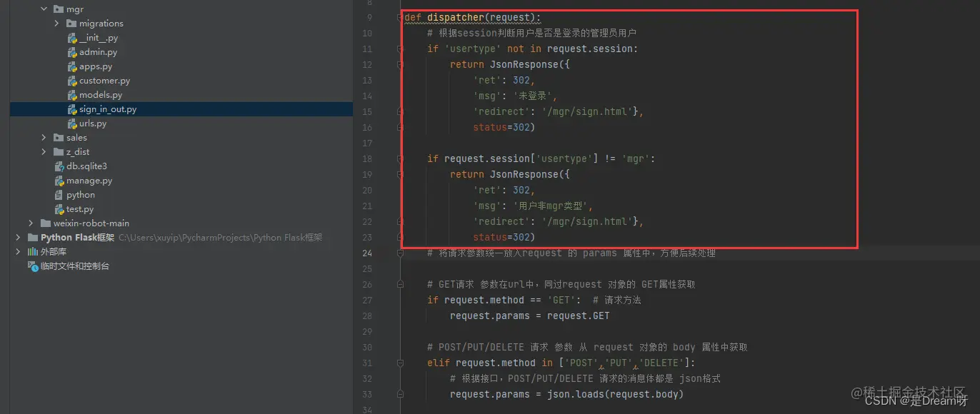
Task: Select the sign_in_out.py tree row
Action: pyautogui.click(x=181, y=109)
